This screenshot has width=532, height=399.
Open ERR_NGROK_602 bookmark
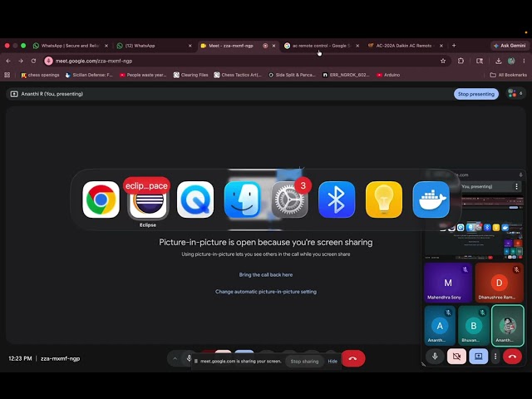[346, 75]
